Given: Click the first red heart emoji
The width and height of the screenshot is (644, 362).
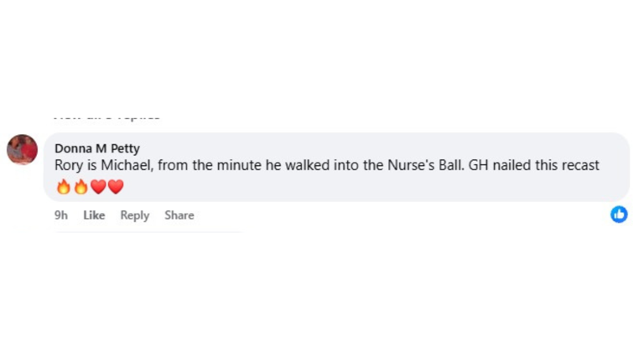Looking at the screenshot, I should click(x=98, y=186).
